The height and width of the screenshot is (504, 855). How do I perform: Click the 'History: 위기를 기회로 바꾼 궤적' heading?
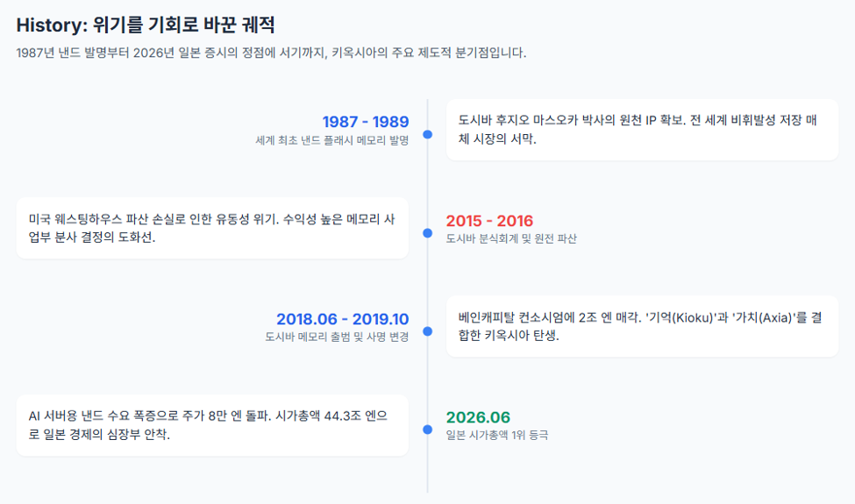coord(146,25)
